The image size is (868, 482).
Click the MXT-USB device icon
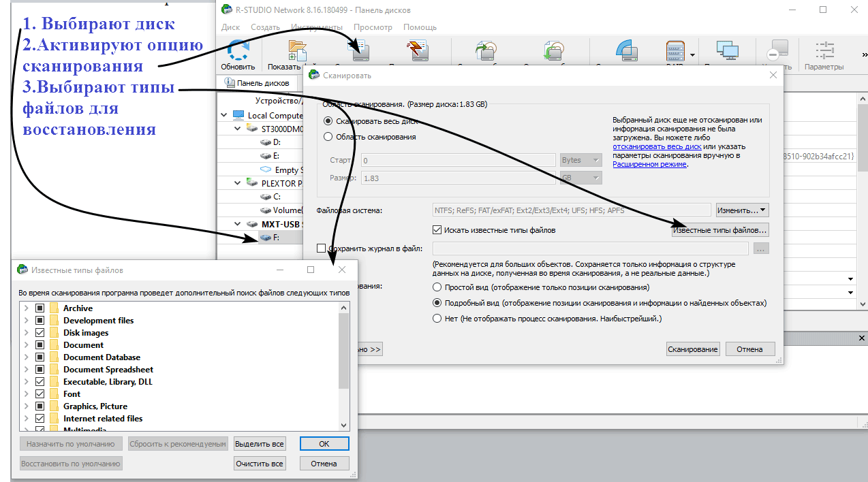(x=252, y=224)
